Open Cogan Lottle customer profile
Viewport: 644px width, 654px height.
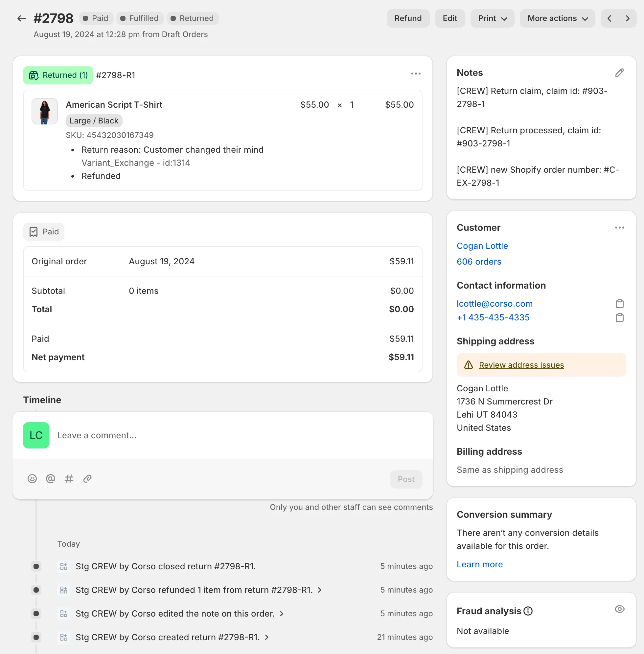point(482,246)
